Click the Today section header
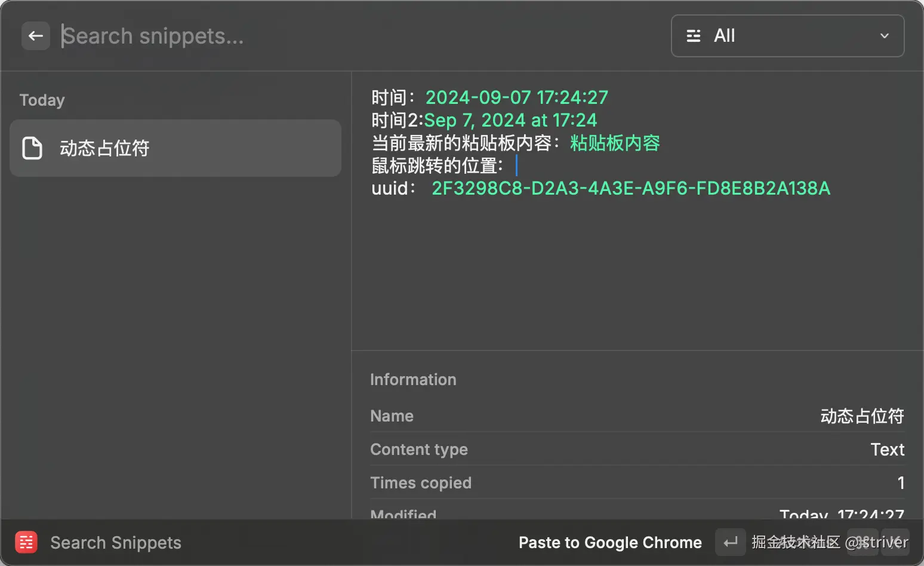Screen dimensions: 924x566 pyautogui.click(x=42, y=100)
